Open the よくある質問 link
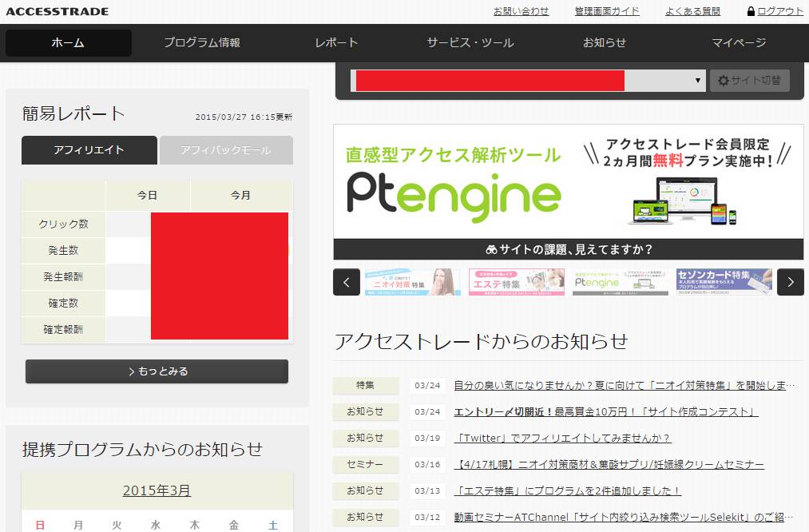This screenshot has width=809, height=532. coord(692,11)
